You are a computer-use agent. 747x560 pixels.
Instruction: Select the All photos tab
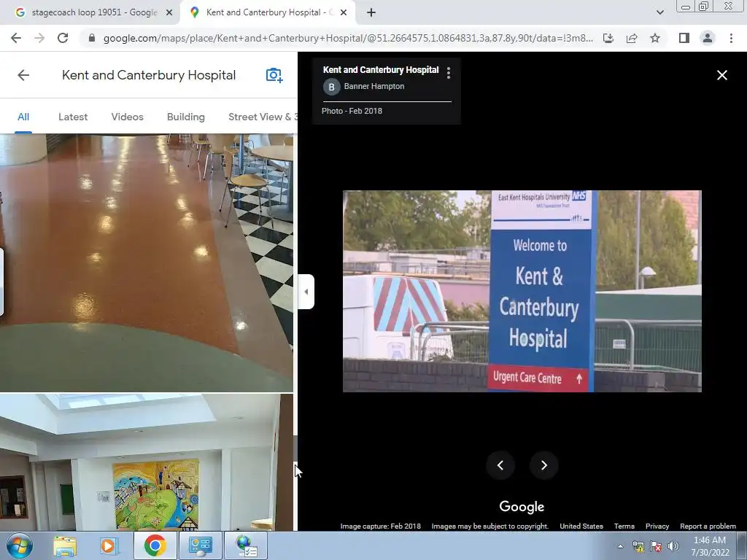(23, 117)
